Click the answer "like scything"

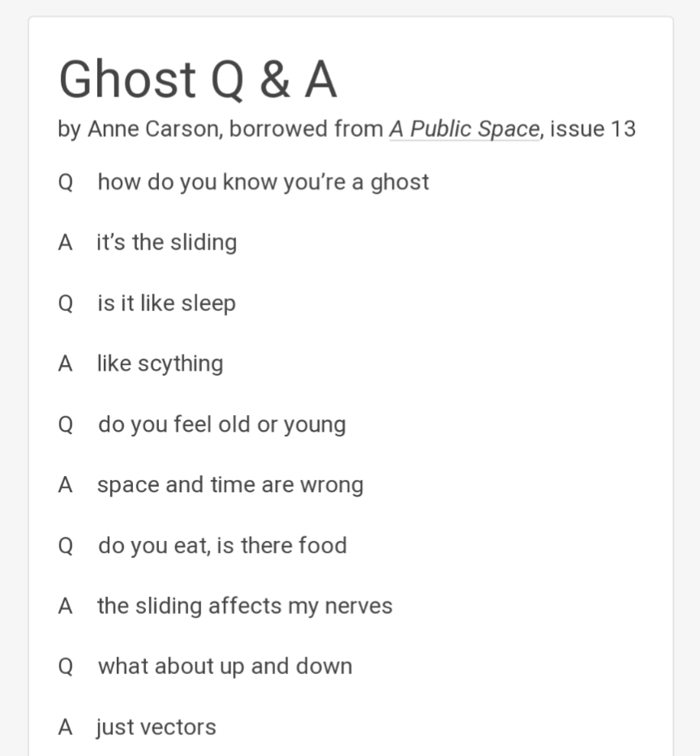point(160,363)
